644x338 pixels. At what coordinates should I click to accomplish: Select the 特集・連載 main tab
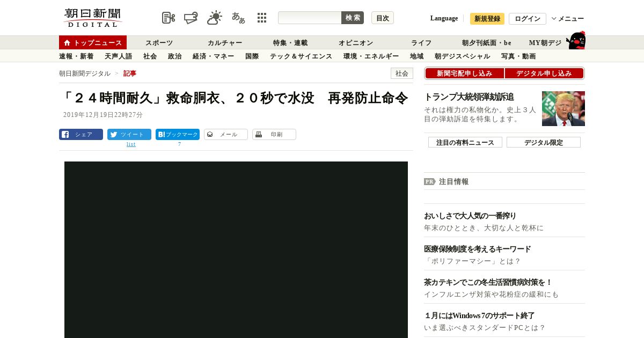[x=290, y=43]
